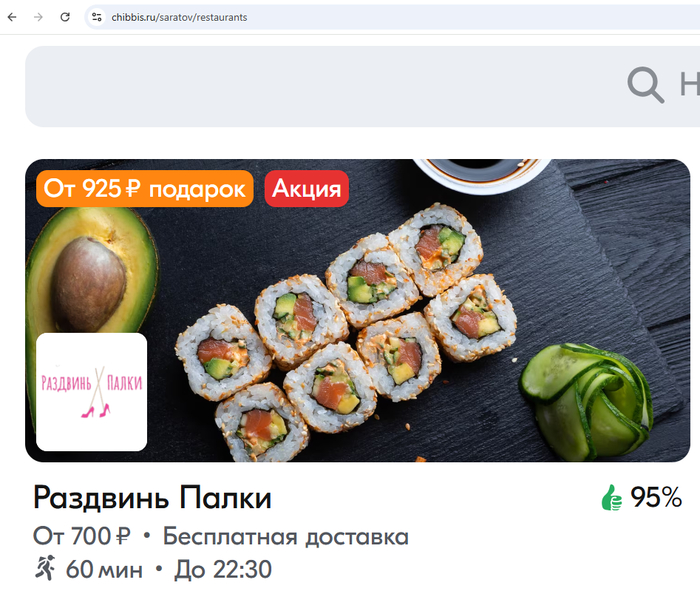Click the green thumbs-up rating icon
This screenshot has height=611, width=700.
tap(612, 497)
